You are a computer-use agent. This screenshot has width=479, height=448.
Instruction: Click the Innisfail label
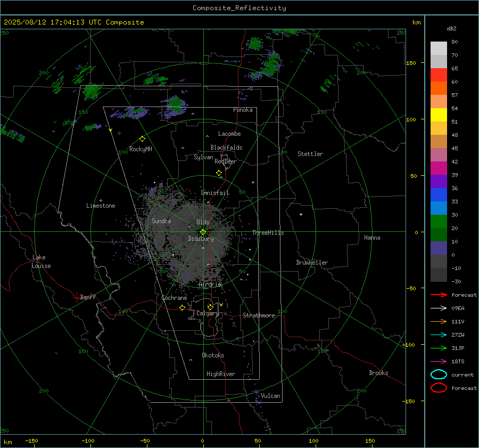point(215,193)
